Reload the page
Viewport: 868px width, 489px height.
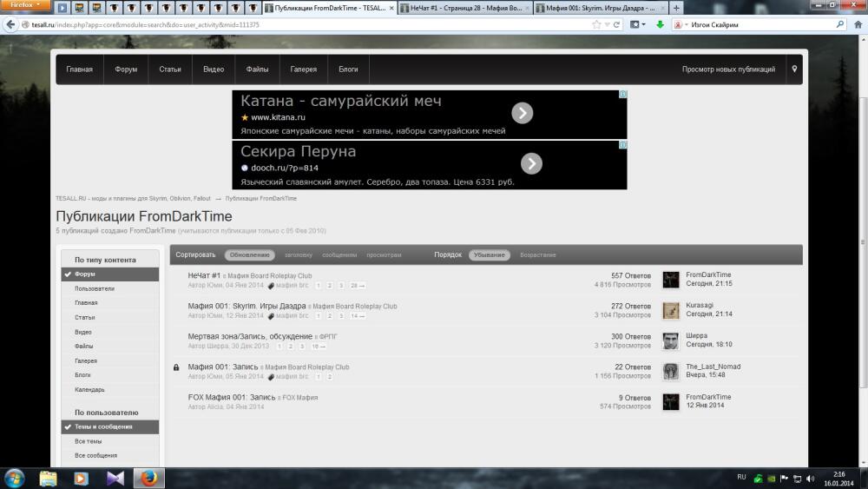point(616,24)
